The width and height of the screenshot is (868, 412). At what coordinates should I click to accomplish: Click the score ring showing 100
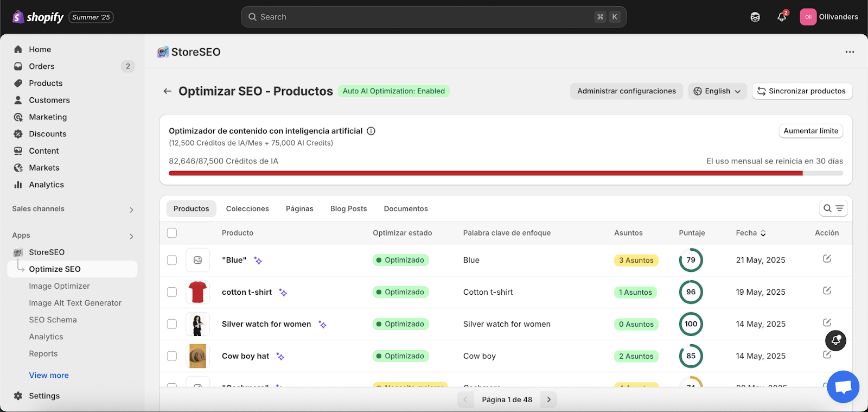tap(691, 324)
